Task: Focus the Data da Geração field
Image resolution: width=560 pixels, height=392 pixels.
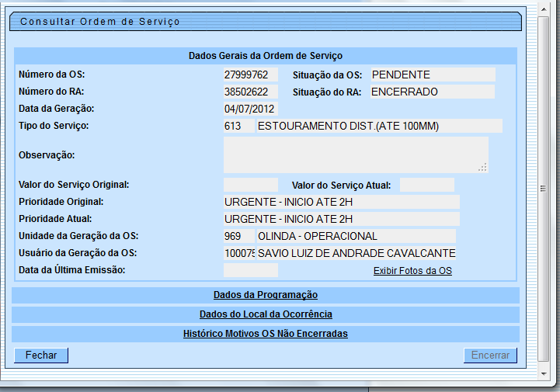Action: pyautogui.click(x=250, y=109)
